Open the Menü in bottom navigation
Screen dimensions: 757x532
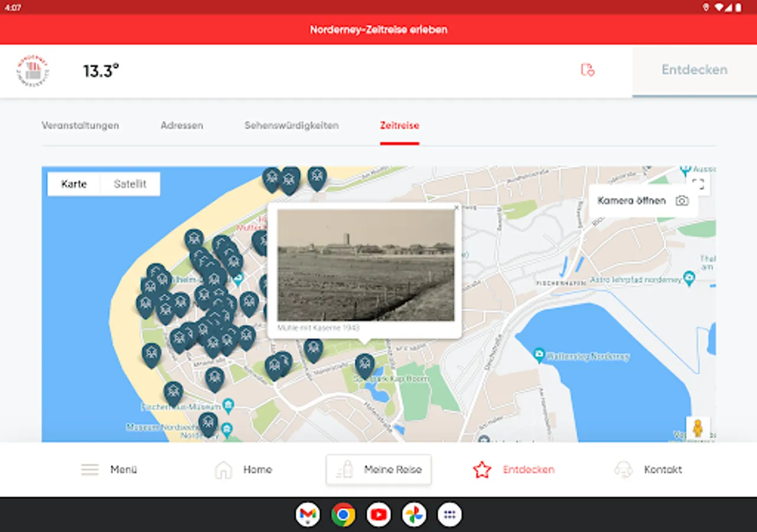pos(109,470)
